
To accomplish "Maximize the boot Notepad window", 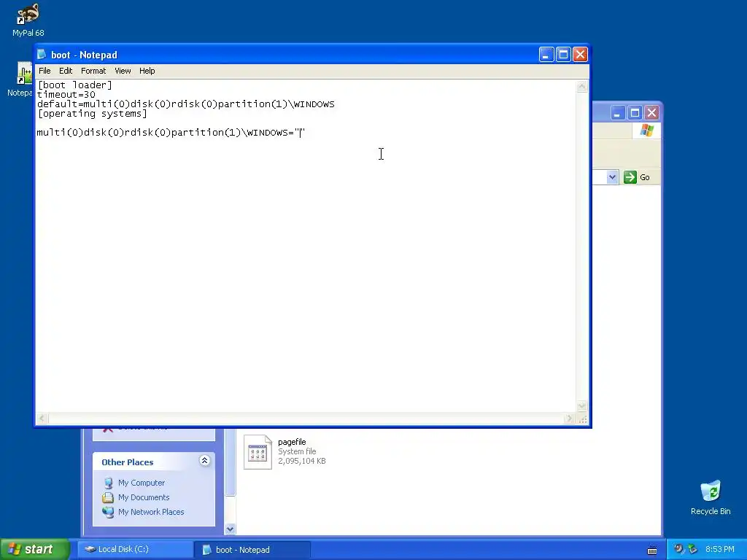I will click(563, 55).
